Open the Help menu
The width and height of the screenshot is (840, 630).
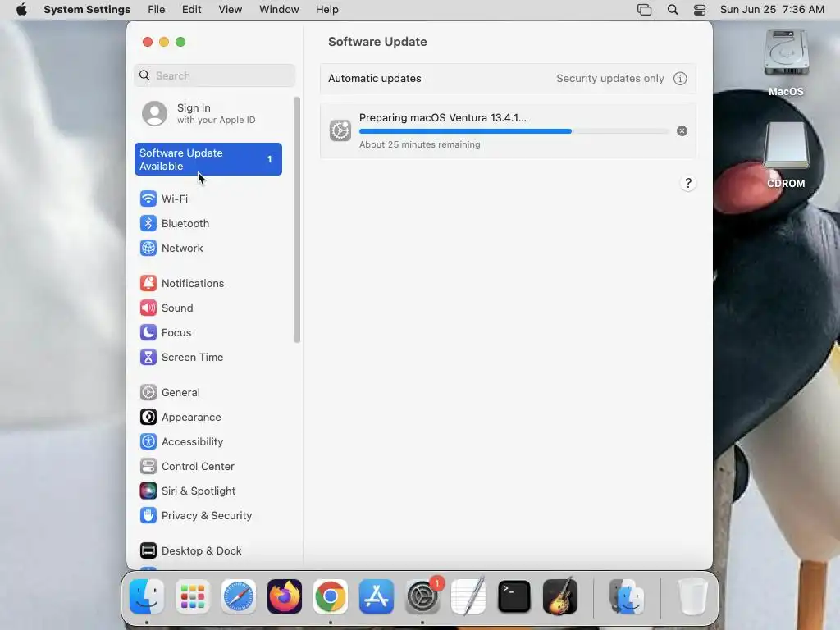(x=326, y=10)
